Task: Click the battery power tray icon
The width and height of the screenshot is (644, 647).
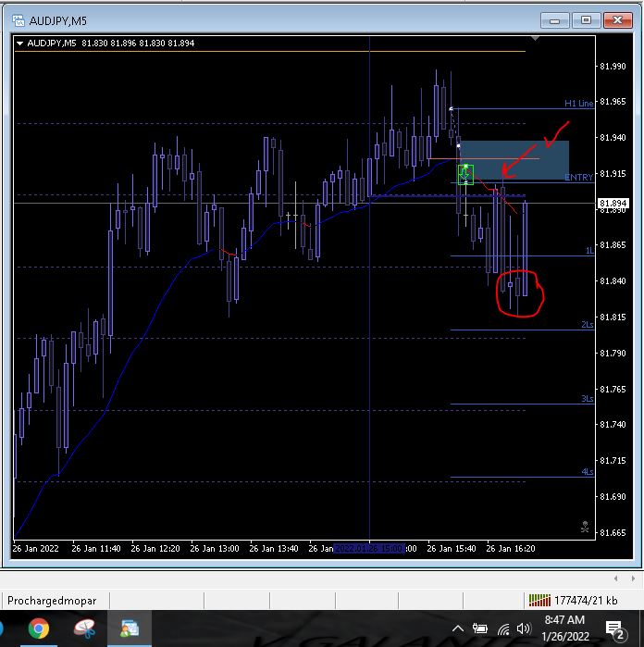Action: click(480, 628)
